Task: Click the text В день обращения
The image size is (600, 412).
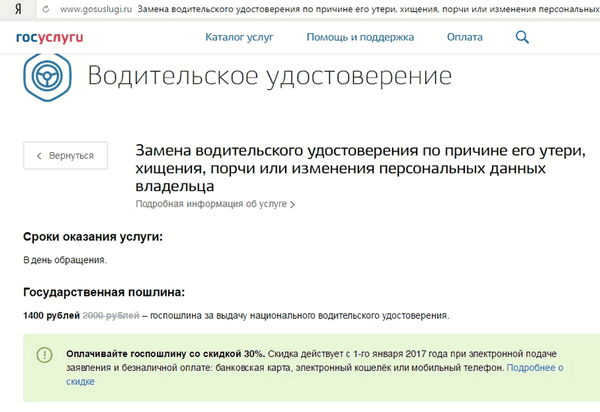Action: (x=65, y=260)
